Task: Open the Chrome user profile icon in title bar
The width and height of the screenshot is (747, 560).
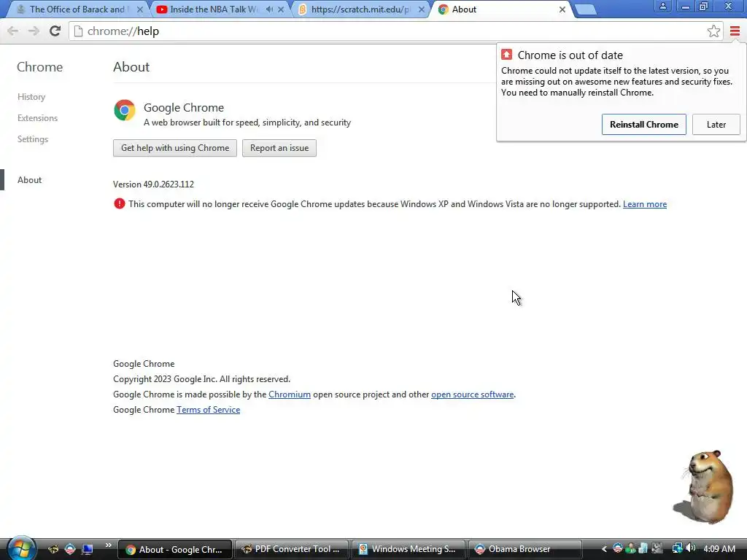Action: [x=662, y=7]
